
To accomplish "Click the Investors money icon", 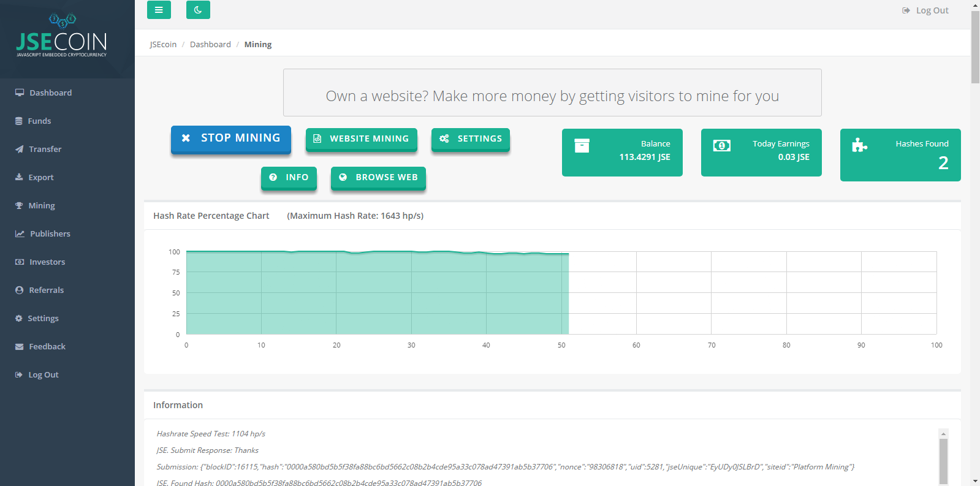I will [x=20, y=262].
